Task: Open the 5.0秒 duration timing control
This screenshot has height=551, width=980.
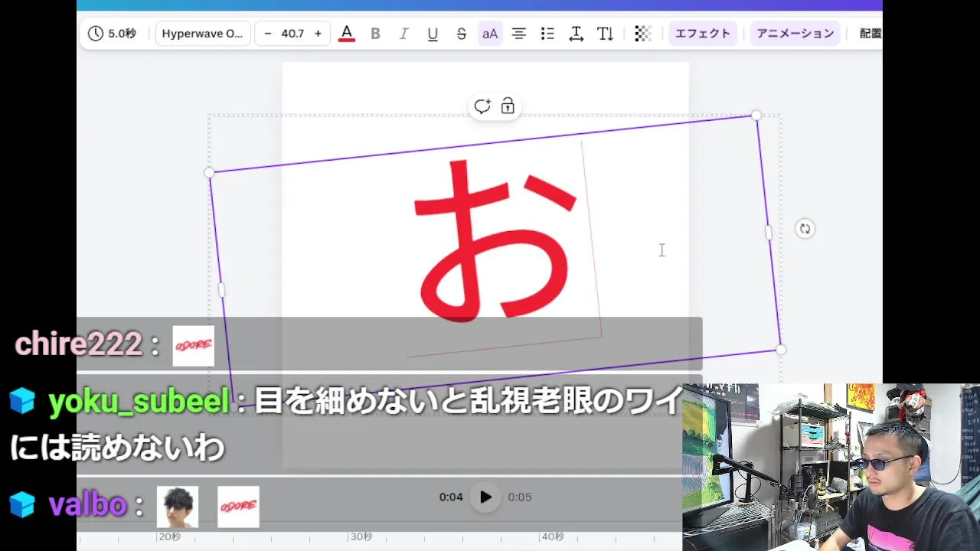Action: 112,34
